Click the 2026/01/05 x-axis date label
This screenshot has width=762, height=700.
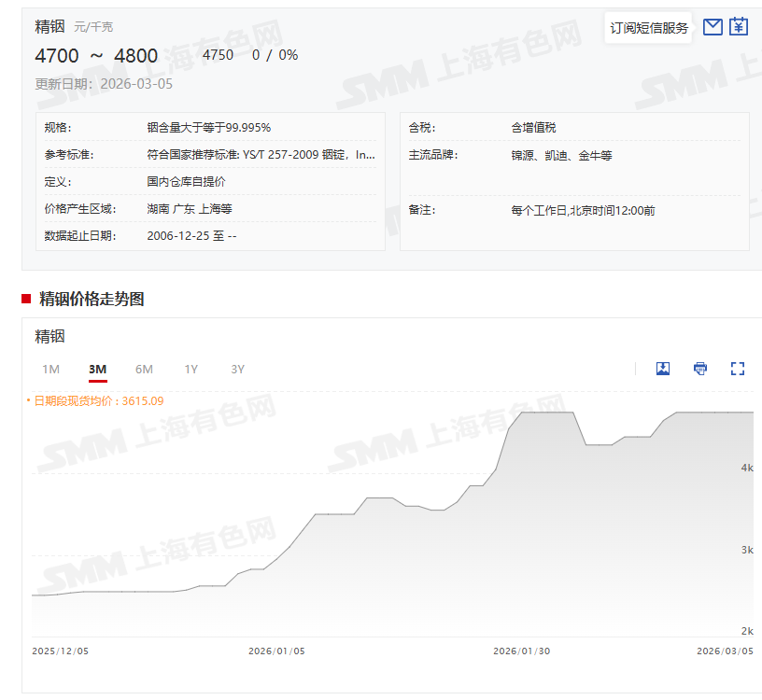276,651
